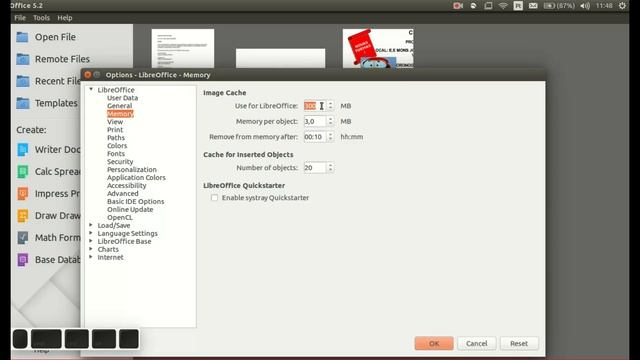Click the mail envelope indicator
This screenshot has width=640, height=360.
pyautogui.click(x=533, y=6)
